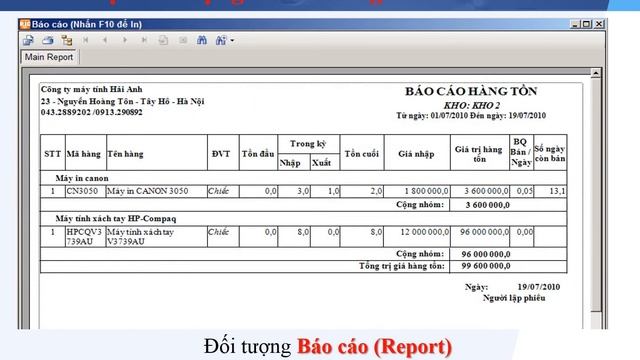The width and height of the screenshot is (640, 360).
Task: Go to next page arrow icon
Action: (x=125, y=40)
